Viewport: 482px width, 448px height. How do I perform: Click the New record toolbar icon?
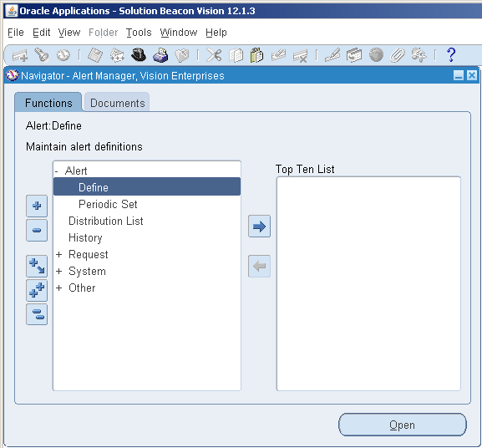tap(20, 56)
